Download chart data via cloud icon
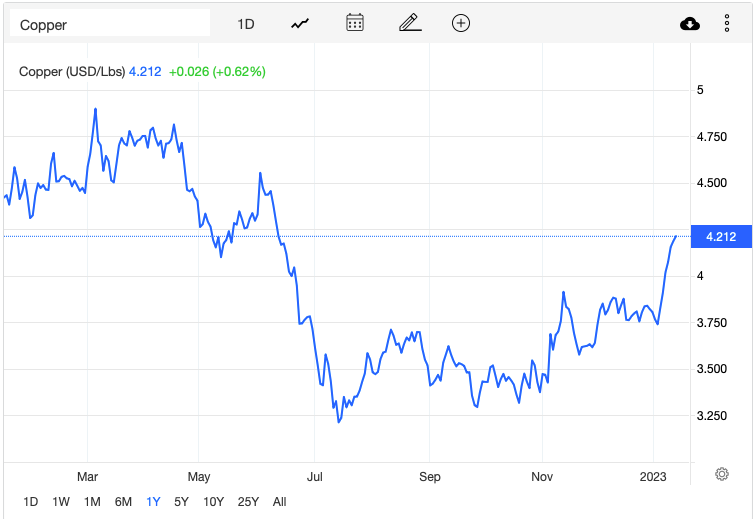 (x=690, y=24)
